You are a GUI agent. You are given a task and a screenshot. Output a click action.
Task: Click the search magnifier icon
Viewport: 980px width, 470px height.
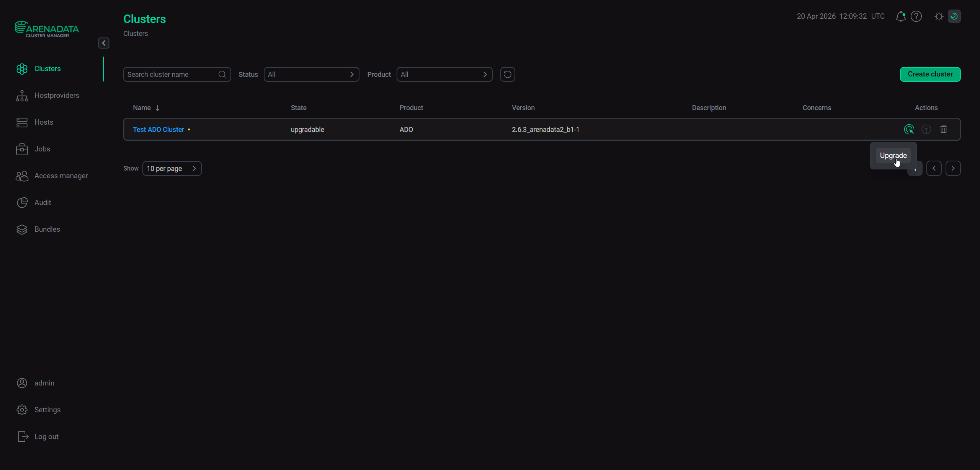[222, 74]
